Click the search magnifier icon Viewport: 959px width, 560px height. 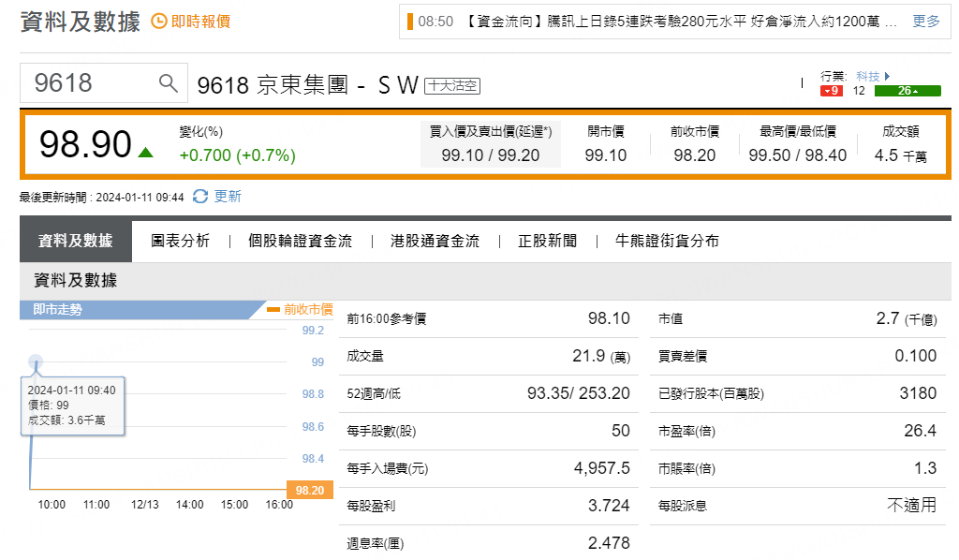tap(169, 82)
